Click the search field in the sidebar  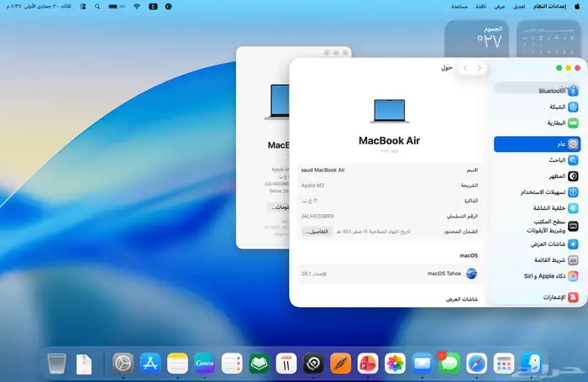pyautogui.click(x=537, y=87)
